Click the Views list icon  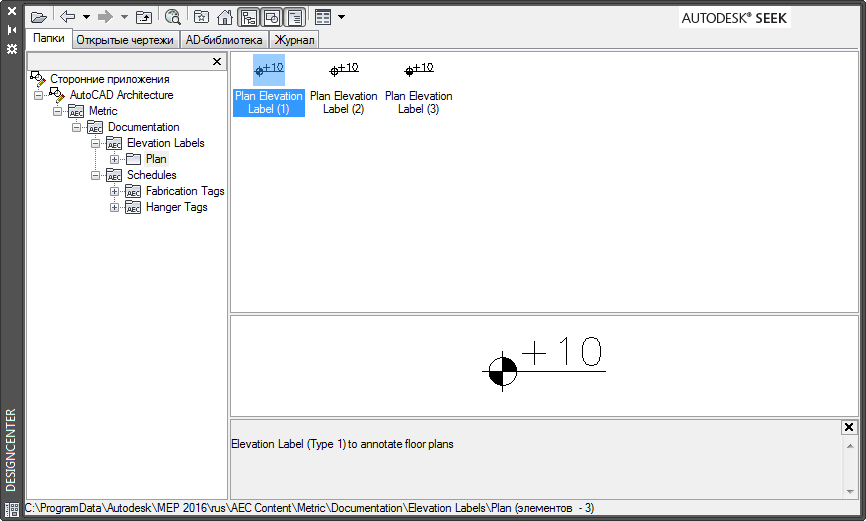(x=323, y=18)
